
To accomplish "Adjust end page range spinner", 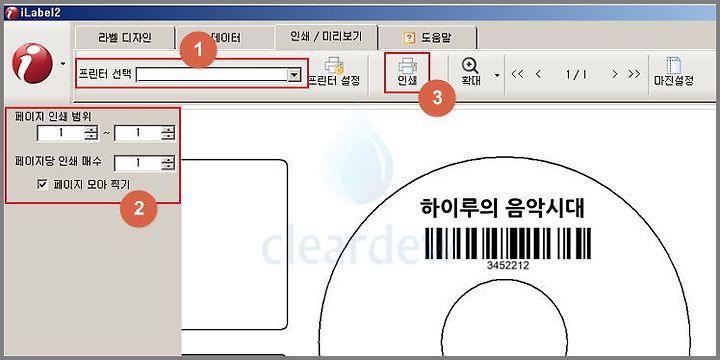I will (168, 133).
